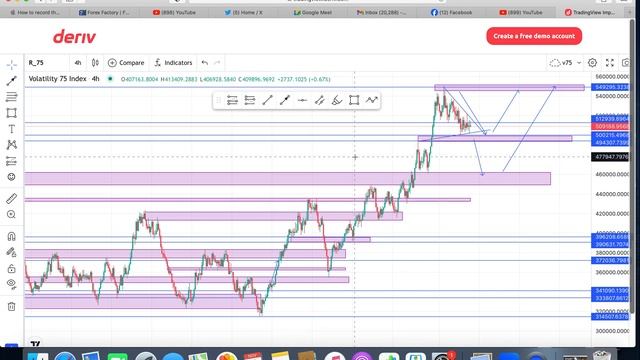Click the 494307 price label on price axis
Screen dimensions: 640x360
[x=610, y=142]
